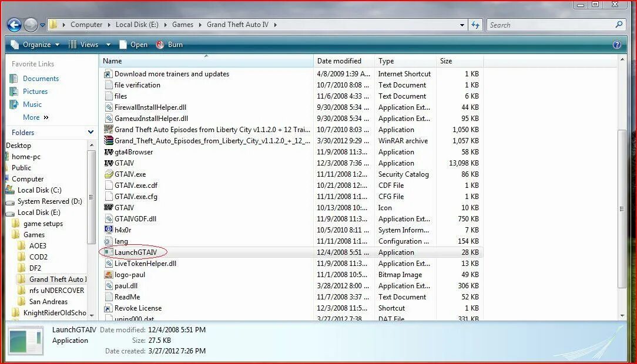Image resolution: width=637 pixels, height=364 pixels.
Task: Select paul.dll file icon
Action: pyautogui.click(x=108, y=286)
